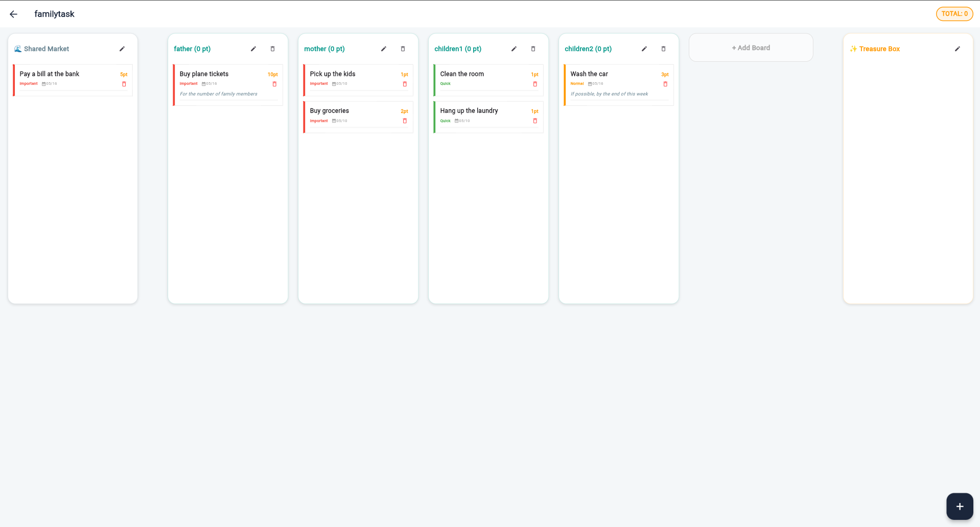The height and width of the screenshot is (527, 980).
Task: Open the TOTAL: 0 points badge
Action: pos(954,14)
